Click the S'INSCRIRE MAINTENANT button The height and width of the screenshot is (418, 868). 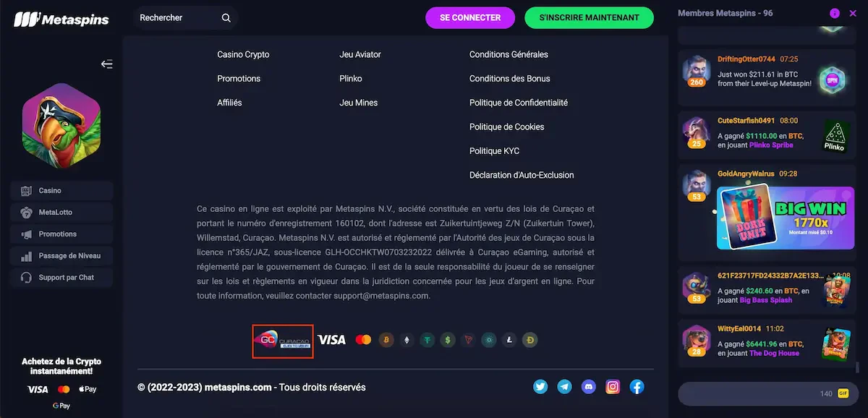click(589, 17)
